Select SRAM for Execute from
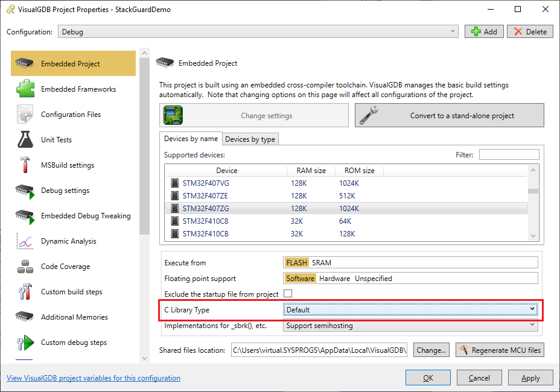560x392 pixels. coord(321,262)
